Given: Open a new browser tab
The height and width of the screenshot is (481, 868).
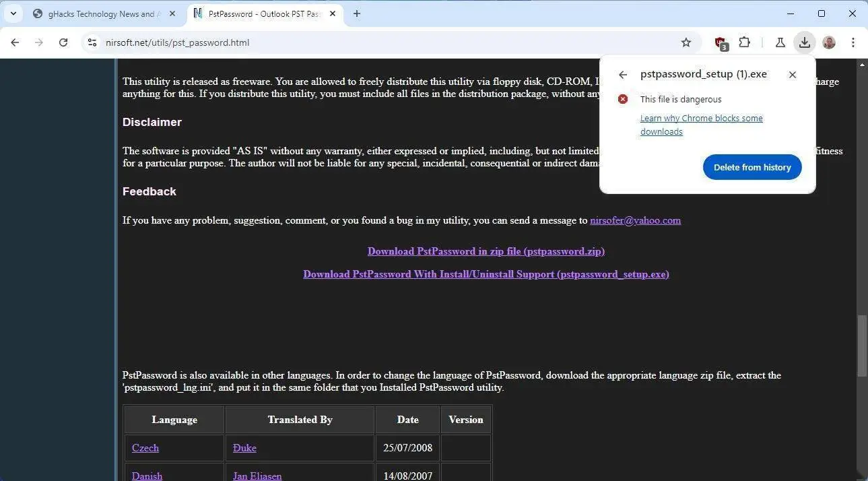Looking at the screenshot, I should (x=357, y=13).
